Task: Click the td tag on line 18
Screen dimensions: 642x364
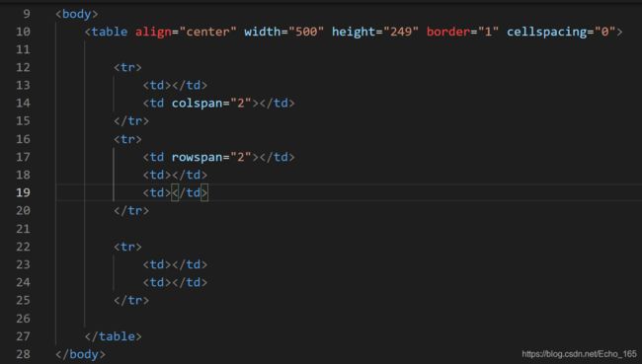Action: (157, 175)
